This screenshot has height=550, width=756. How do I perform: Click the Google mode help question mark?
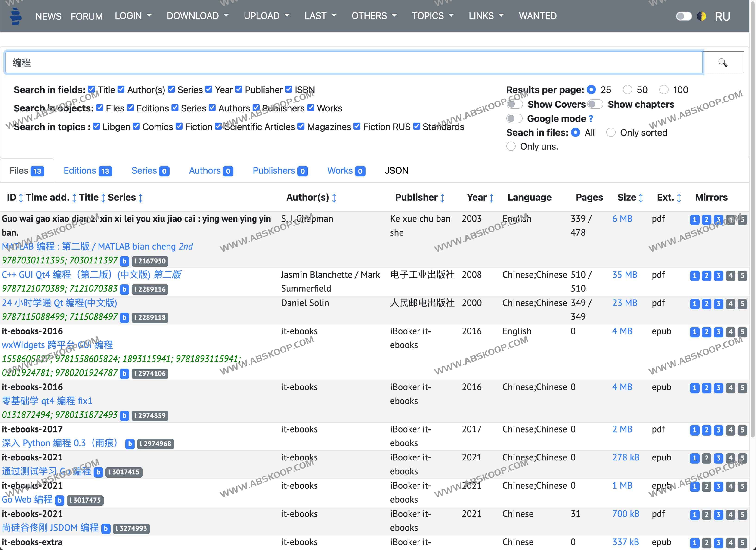point(591,119)
